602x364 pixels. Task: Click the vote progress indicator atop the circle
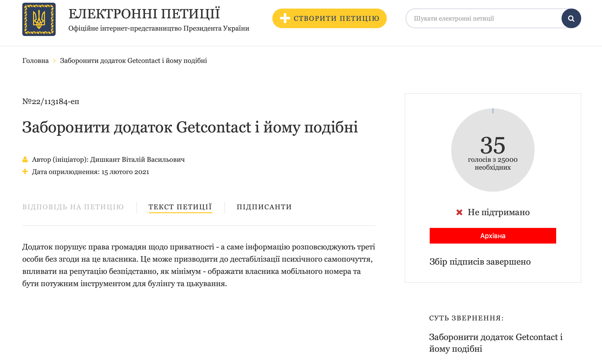[x=492, y=110]
